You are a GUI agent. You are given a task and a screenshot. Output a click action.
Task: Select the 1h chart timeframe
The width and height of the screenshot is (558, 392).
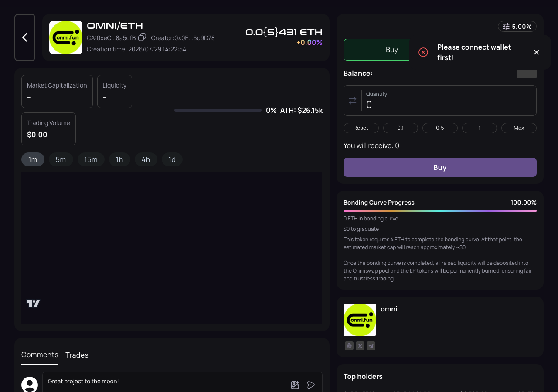(x=119, y=159)
